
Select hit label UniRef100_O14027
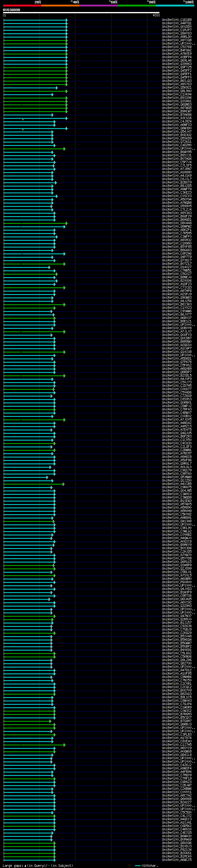177,267
